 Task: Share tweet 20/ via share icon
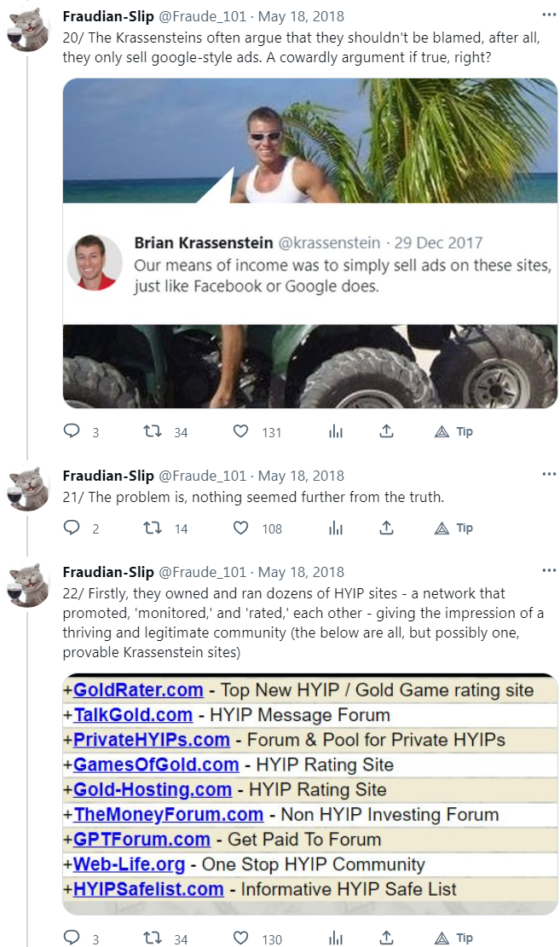tap(387, 431)
